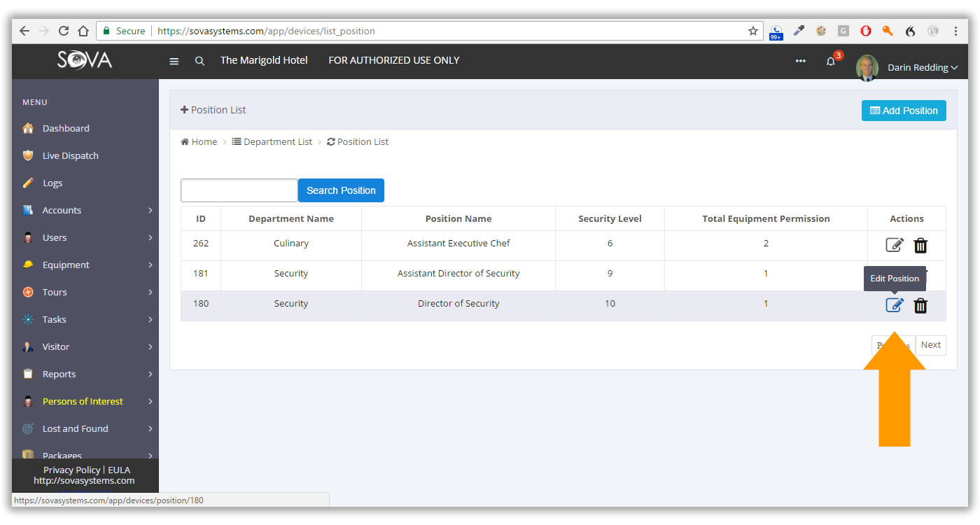Go to the Next page of positions
Screen dimensions: 980x525
(x=931, y=345)
